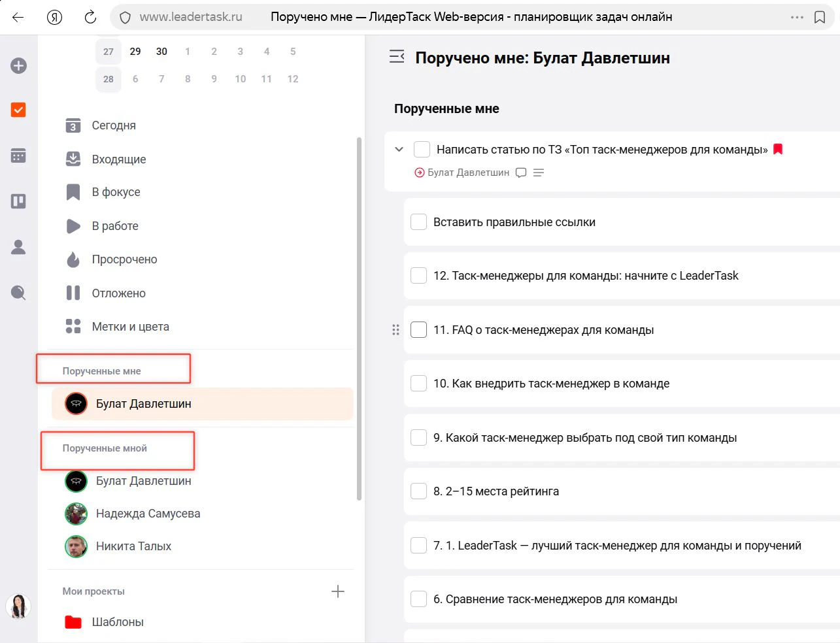Open task notes lines icon under article task
This screenshot has height=643, width=840.
(539, 173)
